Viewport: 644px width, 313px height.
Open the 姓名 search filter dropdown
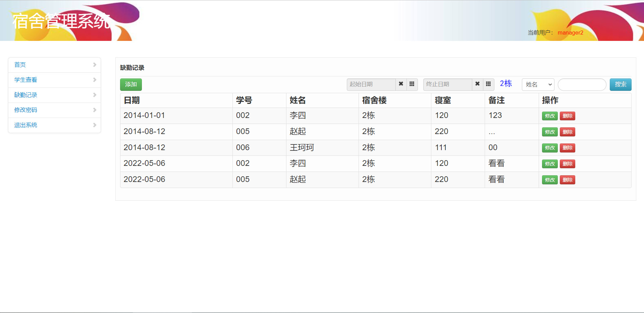(x=538, y=84)
